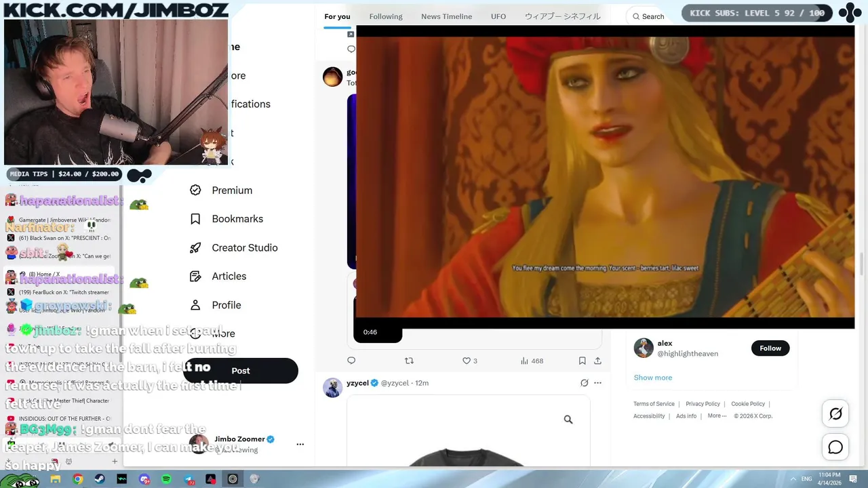Click magnifier icon on yzycel's image
The height and width of the screenshot is (488, 868).
[x=568, y=420]
